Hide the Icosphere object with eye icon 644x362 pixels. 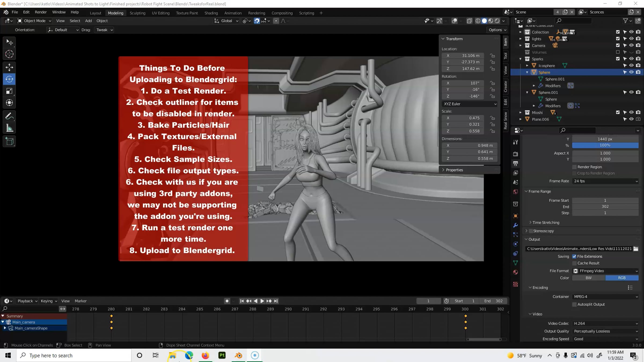(x=631, y=65)
